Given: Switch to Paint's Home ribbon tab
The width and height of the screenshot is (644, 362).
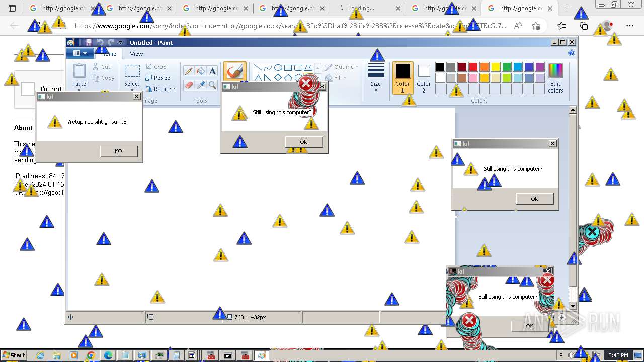Looking at the screenshot, I should [108, 54].
